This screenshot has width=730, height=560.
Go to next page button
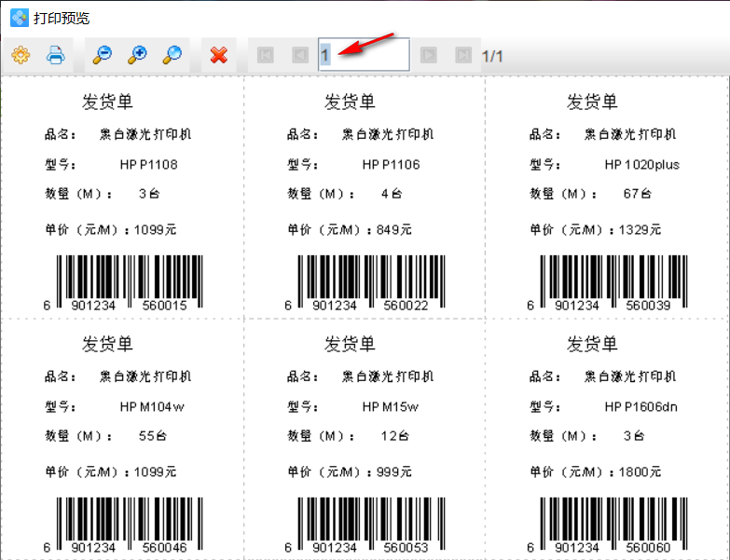point(428,55)
